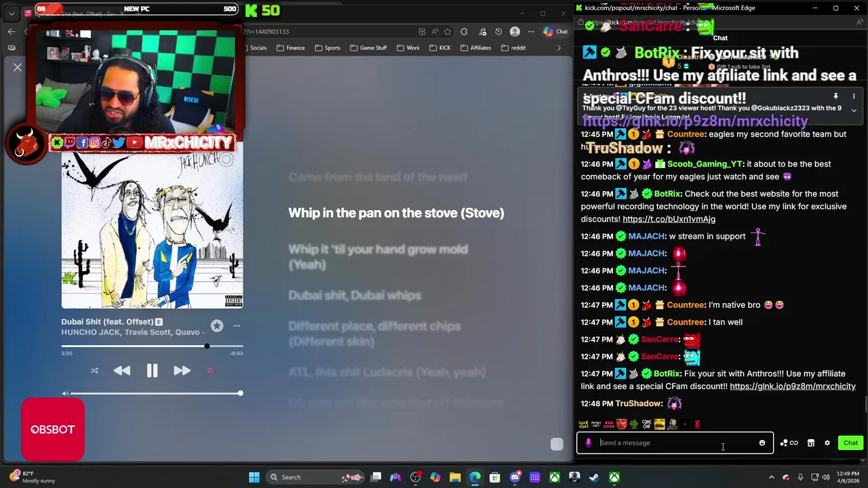Open the Windows Start menu
Viewport: 868px width, 488px height.
(254, 477)
